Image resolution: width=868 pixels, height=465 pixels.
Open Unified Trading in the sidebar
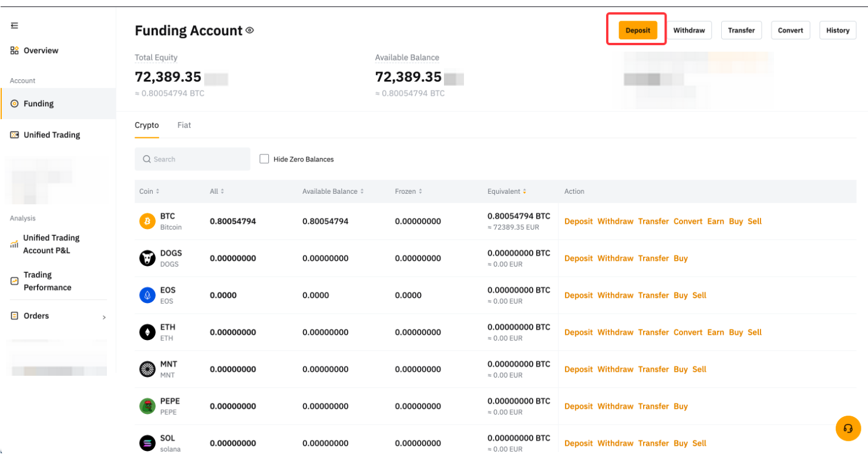coord(51,135)
